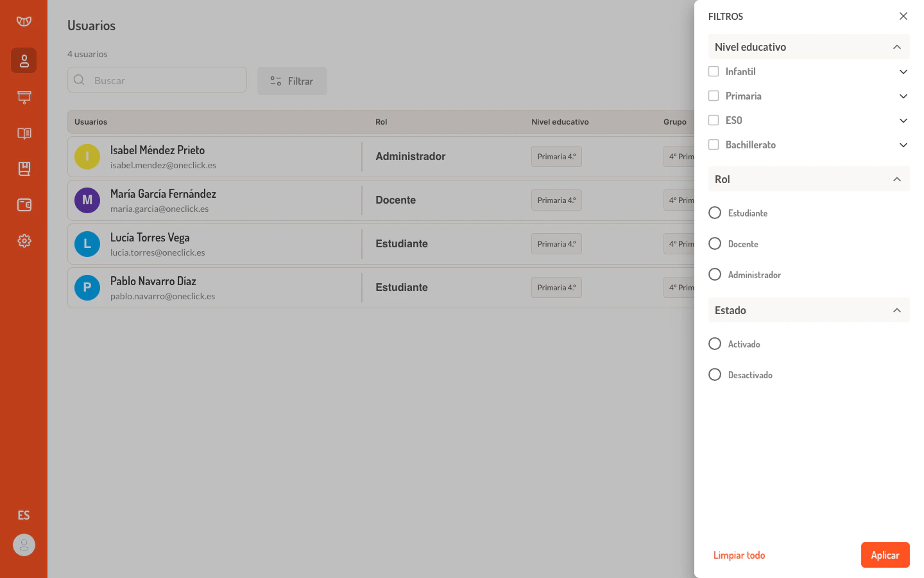Viewport: 924px width, 578px height.
Task: Click the app logo in the sidebar
Action: point(24,21)
